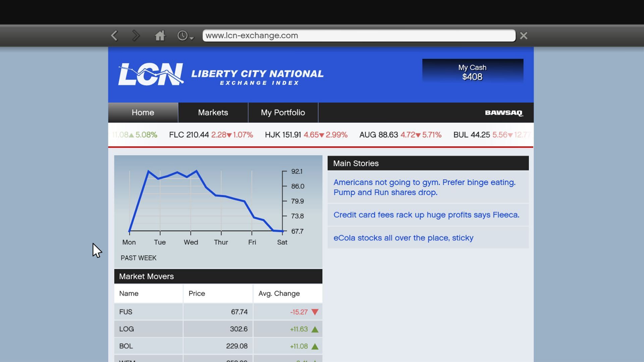
Task: Click the www.lcn-exchange.com address bar
Action: coord(359,36)
